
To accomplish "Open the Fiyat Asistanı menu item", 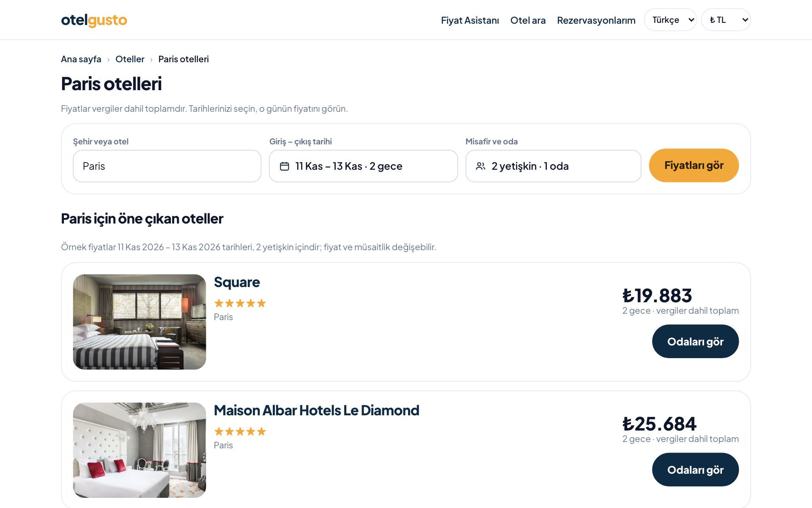I will pyautogui.click(x=470, y=20).
